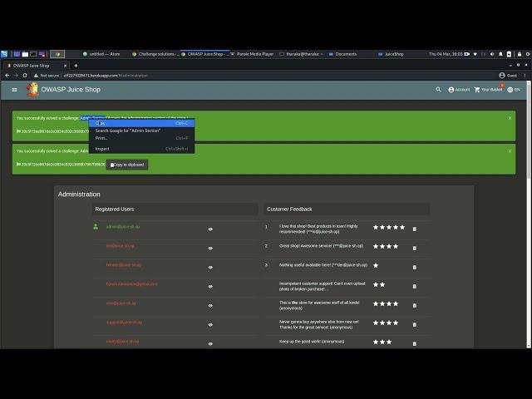Dismiss the notification with the Copy to clipboard button
532x399 pixels.
click(510, 151)
